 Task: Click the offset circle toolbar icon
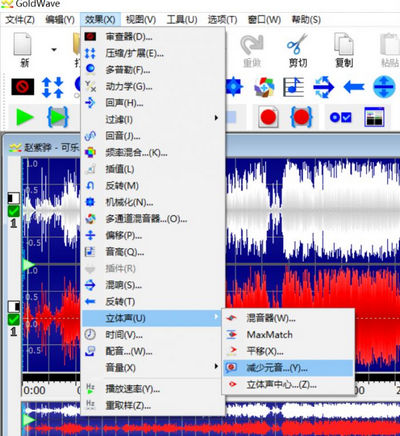tap(384, 87)
